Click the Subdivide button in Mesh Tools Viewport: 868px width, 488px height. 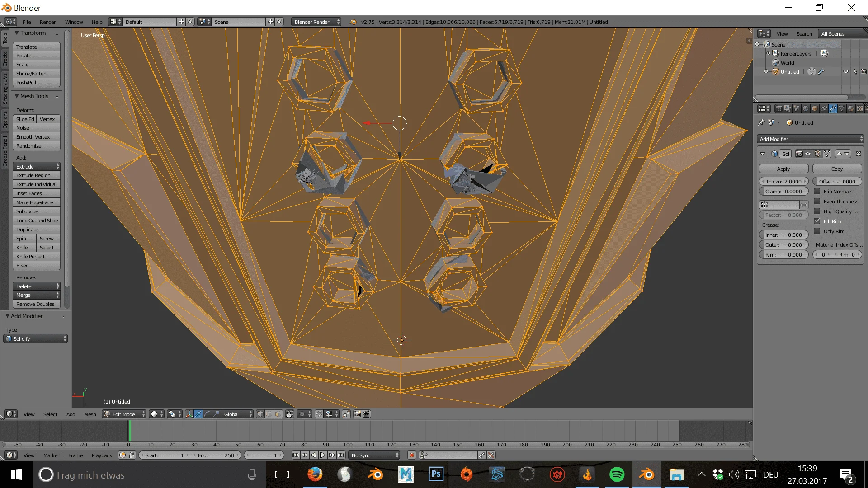pyautogui.click(x=36, y=211)
